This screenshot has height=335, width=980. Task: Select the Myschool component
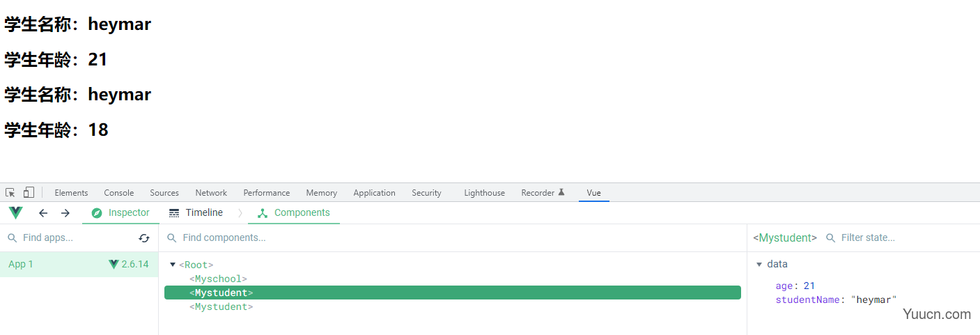(218, 279)
